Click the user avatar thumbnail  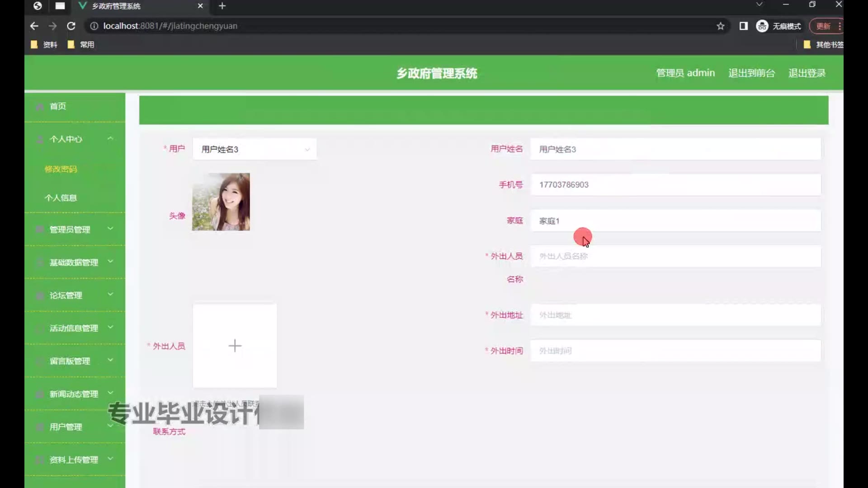pyautogui.click(x=221, y=202)
